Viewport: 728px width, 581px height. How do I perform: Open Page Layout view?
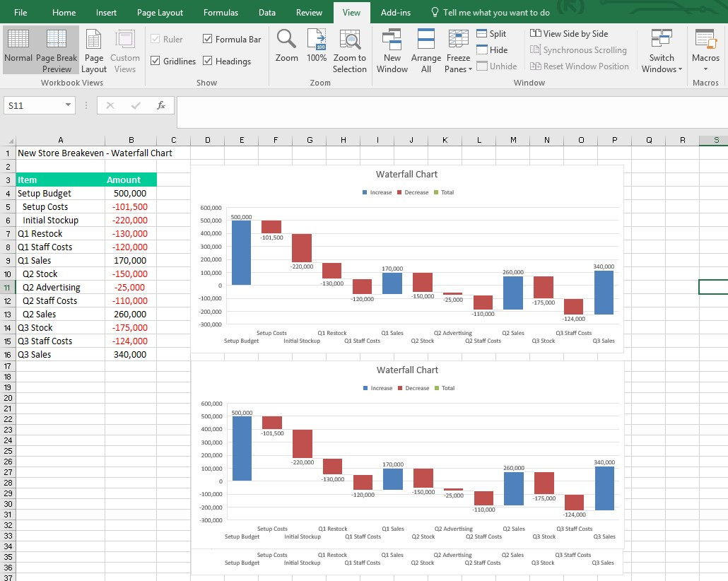point(93,49)
